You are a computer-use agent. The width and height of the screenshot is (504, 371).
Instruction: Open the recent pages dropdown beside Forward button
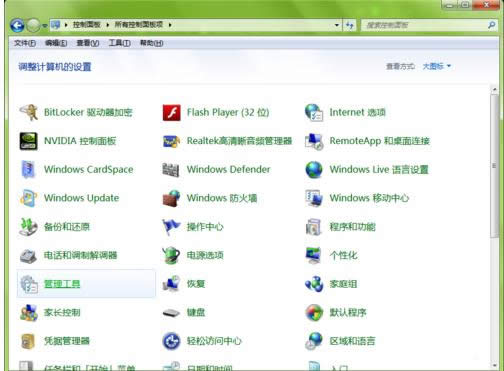click(x=45, y=25)
